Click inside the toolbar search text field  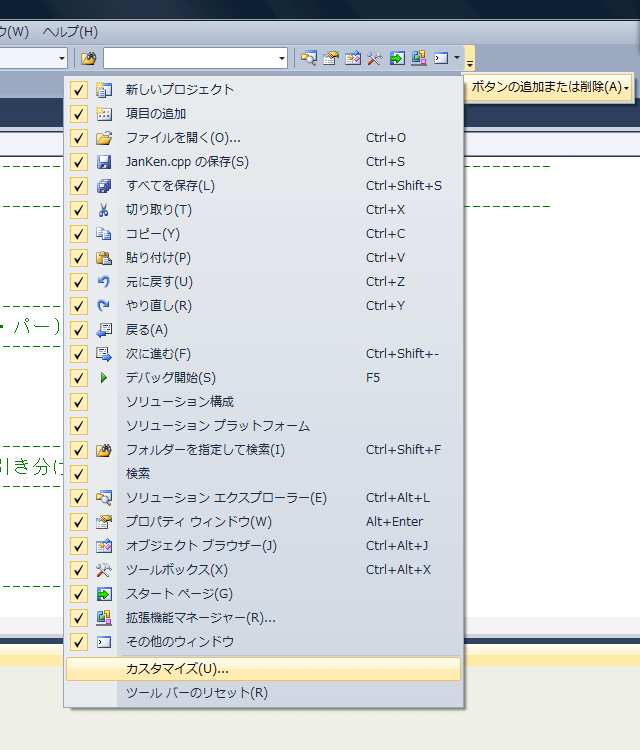(x=190, y=58)
